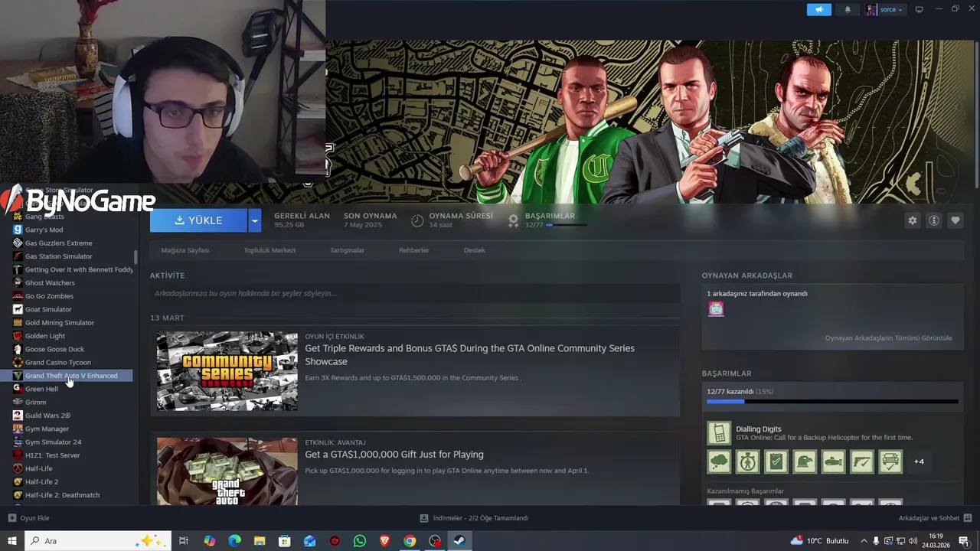
Task: Add game to favorites heart icon
Action: [x=955, y=220]
